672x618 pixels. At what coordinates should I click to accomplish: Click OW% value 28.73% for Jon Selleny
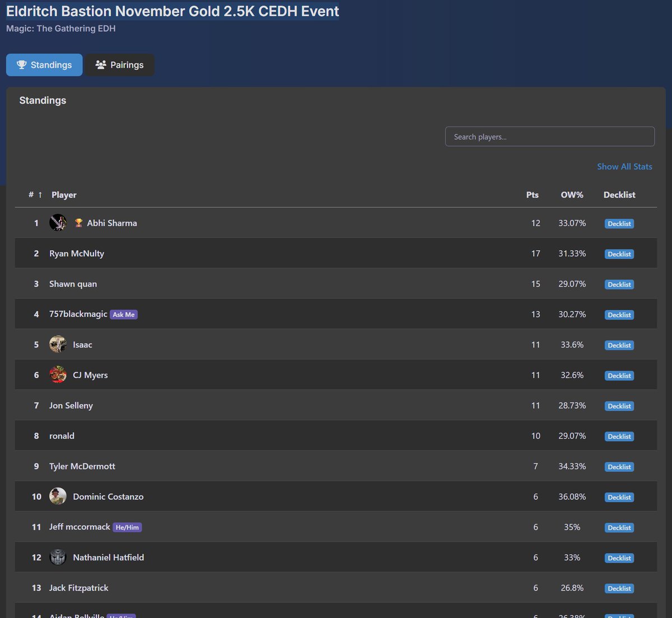tap(572, 405)
